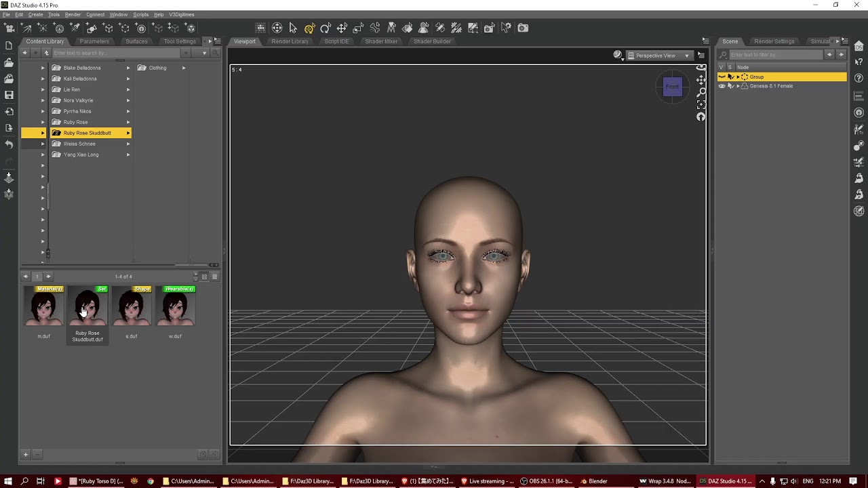Toggle the Content Library grid/list view button
868x488 pixels.
[x=204, y=277]
